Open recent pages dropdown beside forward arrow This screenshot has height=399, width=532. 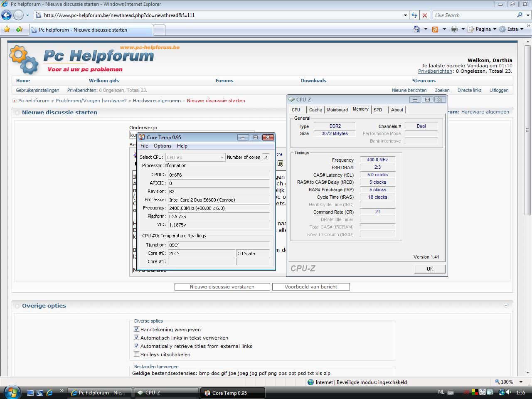coord(27,15)
